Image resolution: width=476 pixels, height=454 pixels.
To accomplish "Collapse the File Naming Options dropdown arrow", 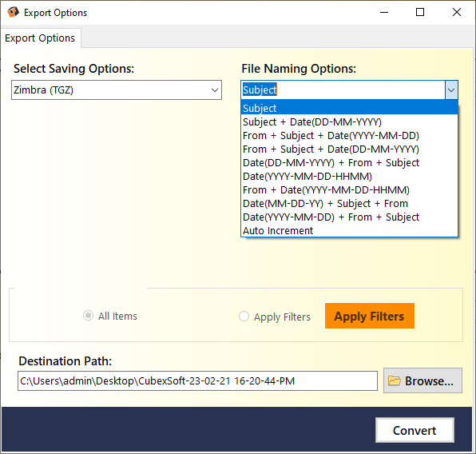I will tap(451, 90).
